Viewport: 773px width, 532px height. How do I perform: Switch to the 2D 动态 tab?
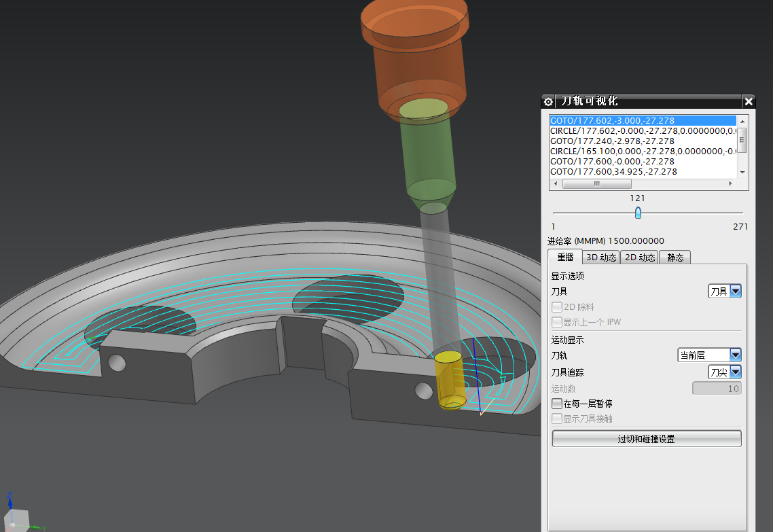(x=639, y=258)
